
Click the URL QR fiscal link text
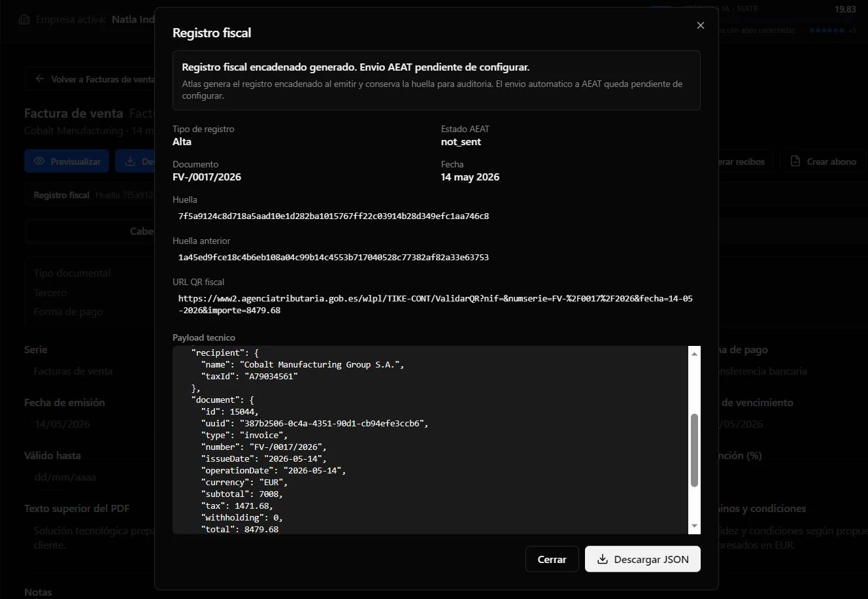(x=435, y=304)
